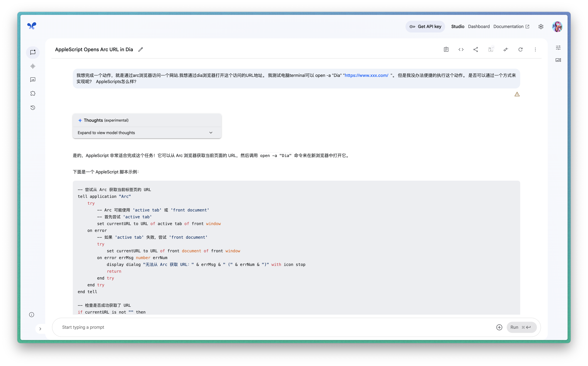
Task: Click the Get API key button
Action: (x=425, y=27)
